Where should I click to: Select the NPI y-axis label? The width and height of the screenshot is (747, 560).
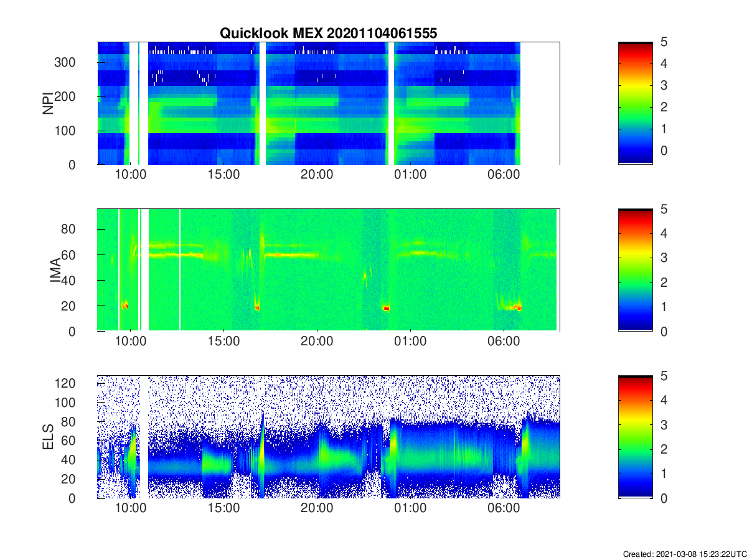(x=47, y=103)
